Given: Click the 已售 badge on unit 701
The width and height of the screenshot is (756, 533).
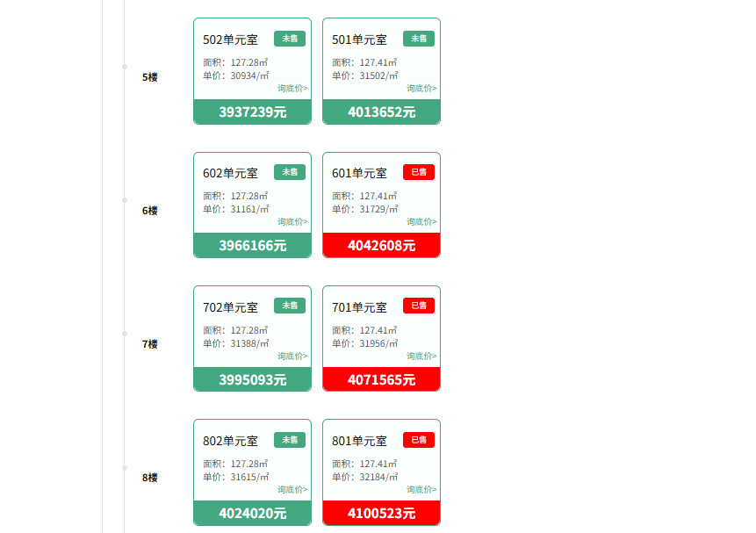Looking at the screenshot, I should pyautogui.click(x=418, y=306).
